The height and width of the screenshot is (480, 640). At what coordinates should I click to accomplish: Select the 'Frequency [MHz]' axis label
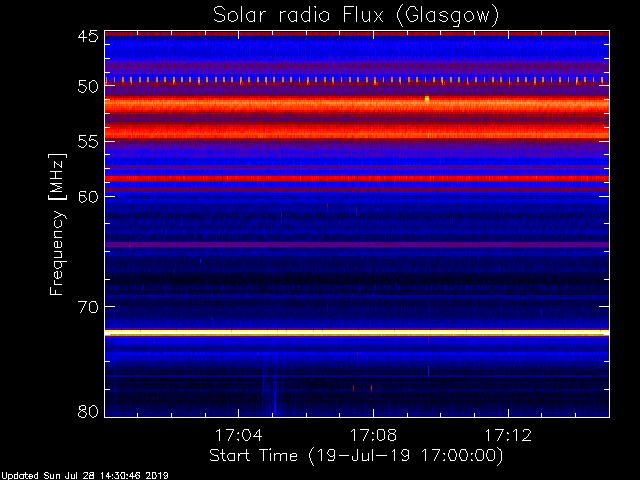point(57,224)
